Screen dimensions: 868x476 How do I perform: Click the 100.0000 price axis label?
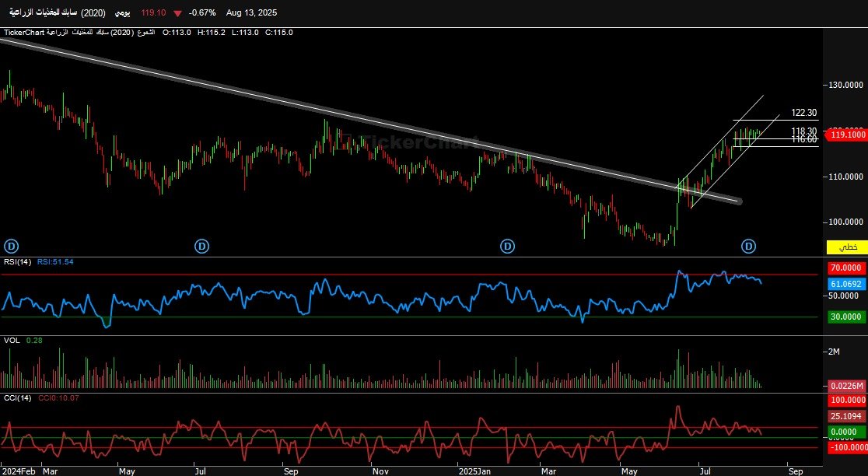(846, 222)
